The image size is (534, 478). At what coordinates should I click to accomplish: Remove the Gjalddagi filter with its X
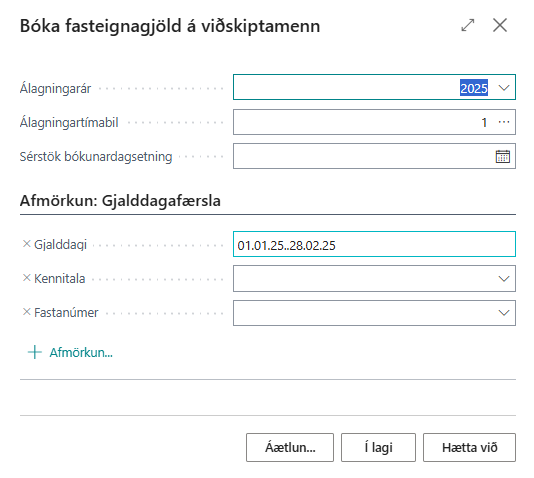[x=27, y=244]
